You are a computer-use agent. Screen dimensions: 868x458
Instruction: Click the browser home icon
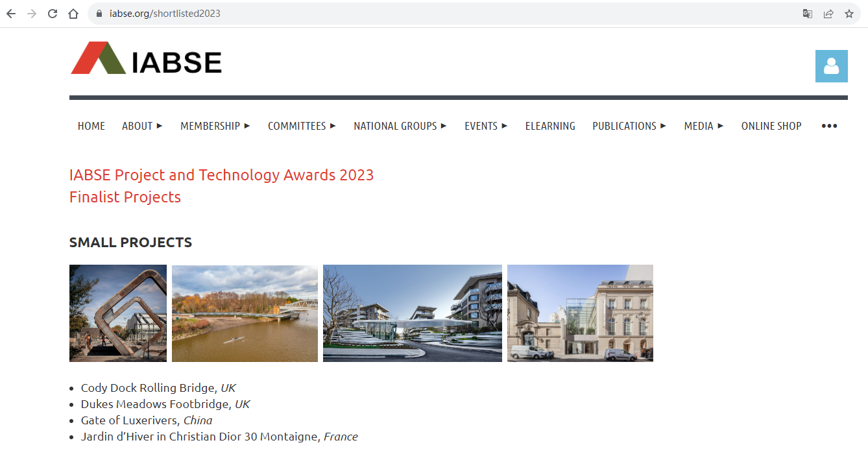(73, 13)
